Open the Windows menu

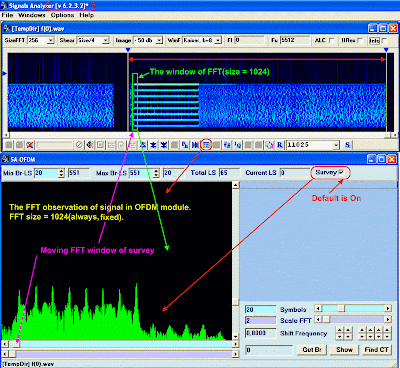pos(32,15)
